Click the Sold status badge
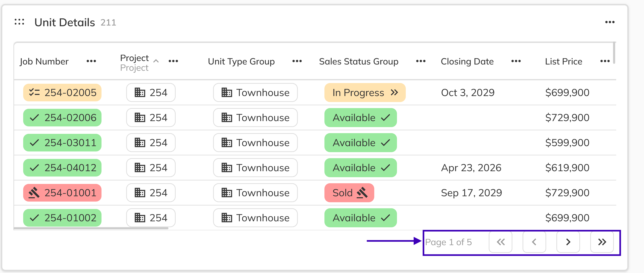 349,193
